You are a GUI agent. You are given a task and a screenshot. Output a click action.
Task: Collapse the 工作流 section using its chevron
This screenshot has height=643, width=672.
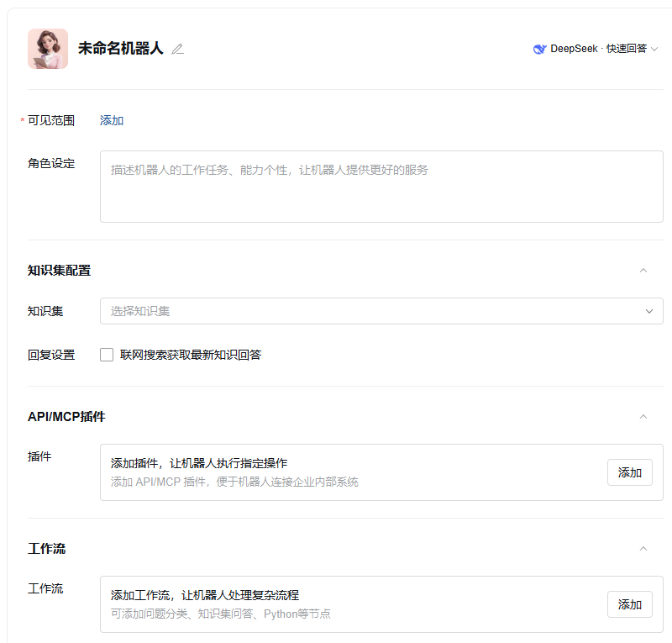tap(643, 549)
